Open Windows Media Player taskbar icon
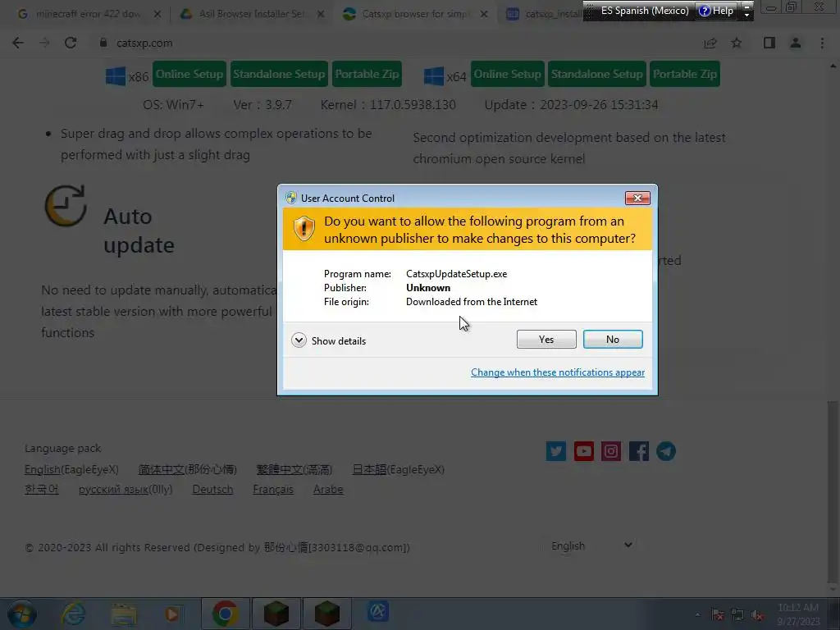840x630 pixels. 172,614
